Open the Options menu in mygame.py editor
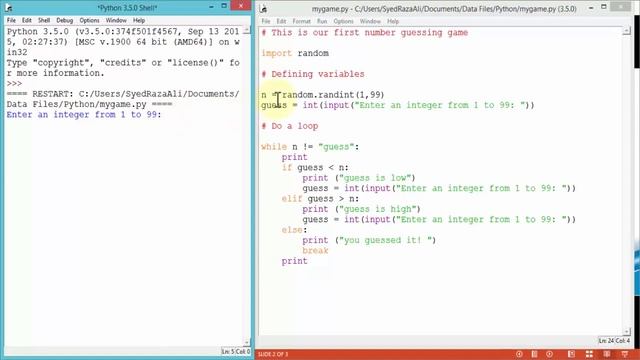The image size is (640, 360). (343, 21)
